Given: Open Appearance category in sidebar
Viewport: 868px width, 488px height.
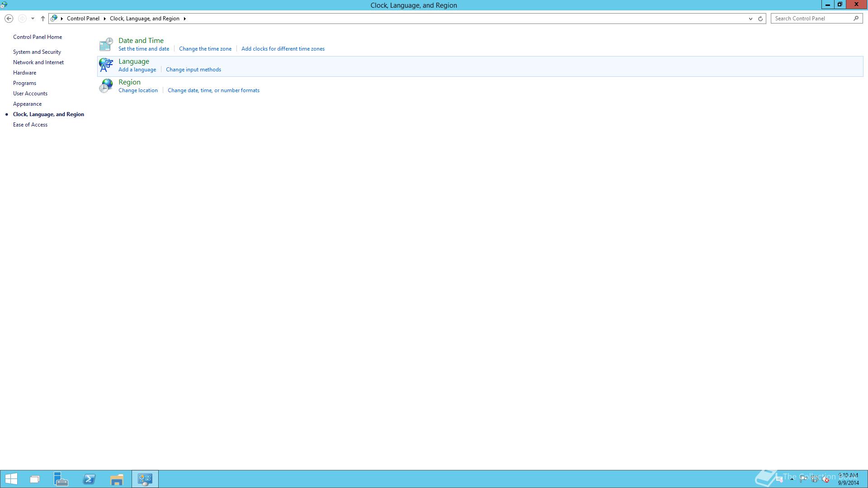Looking at the screenshot, I should [x=27, y=104].
